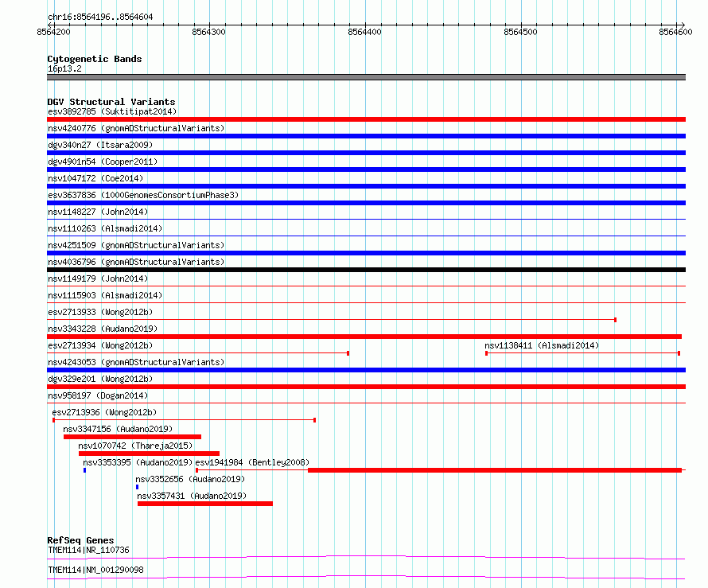Open nsv1138411 (Alsmadi2014) label
This screenshot has width=708, height=588.
(x=542, y=345)
